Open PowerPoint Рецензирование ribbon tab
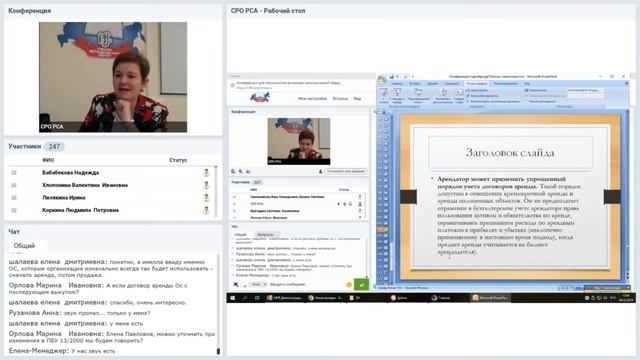Viewport: 640px width, 360px height. point(505,84)
